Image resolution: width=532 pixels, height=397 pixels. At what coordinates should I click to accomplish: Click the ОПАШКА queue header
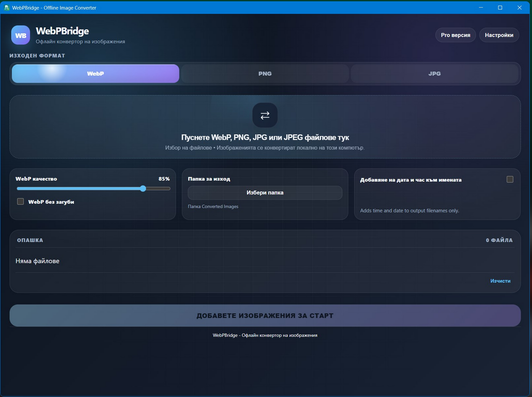30,240
